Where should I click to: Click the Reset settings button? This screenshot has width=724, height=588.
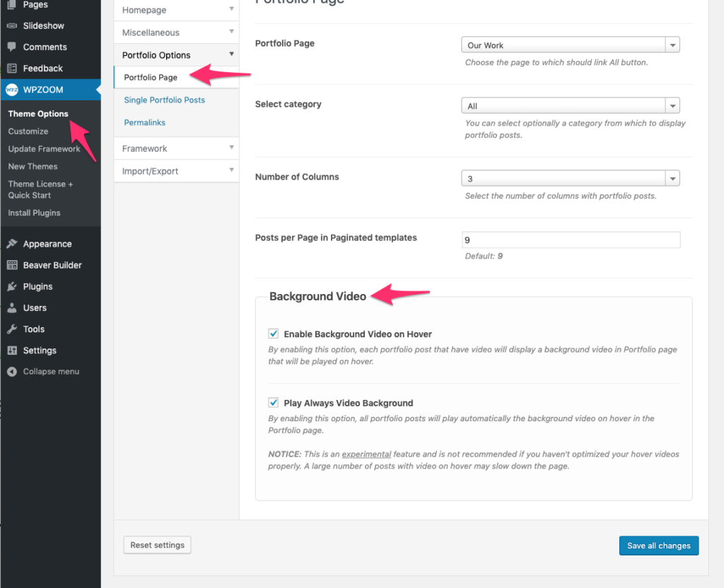157,545
